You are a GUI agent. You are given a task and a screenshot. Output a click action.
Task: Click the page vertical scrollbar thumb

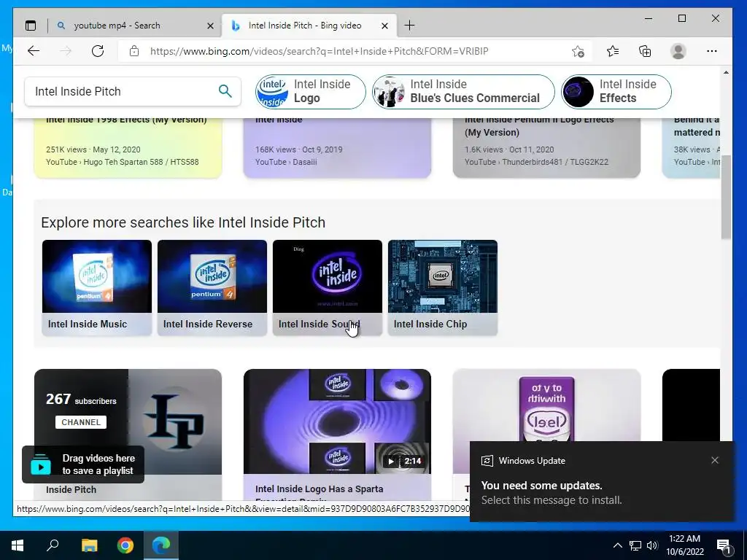(726, 197)
